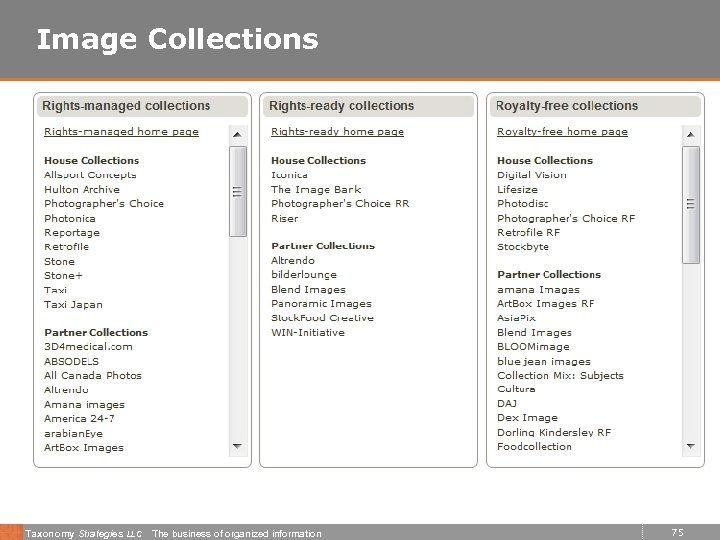This screenshot has width=720, height=540.
Task: Open the Photodisc collection
Action: click(523, 204)
